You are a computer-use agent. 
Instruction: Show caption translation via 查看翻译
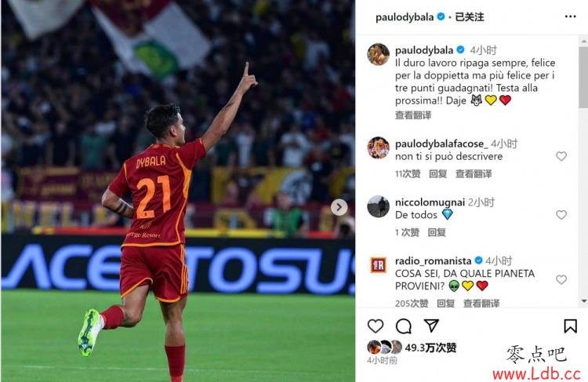coord(413,115)
